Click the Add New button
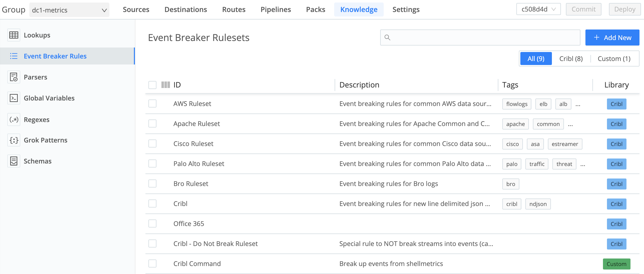This screenshot has height=274, width=644. coord(612,37)
